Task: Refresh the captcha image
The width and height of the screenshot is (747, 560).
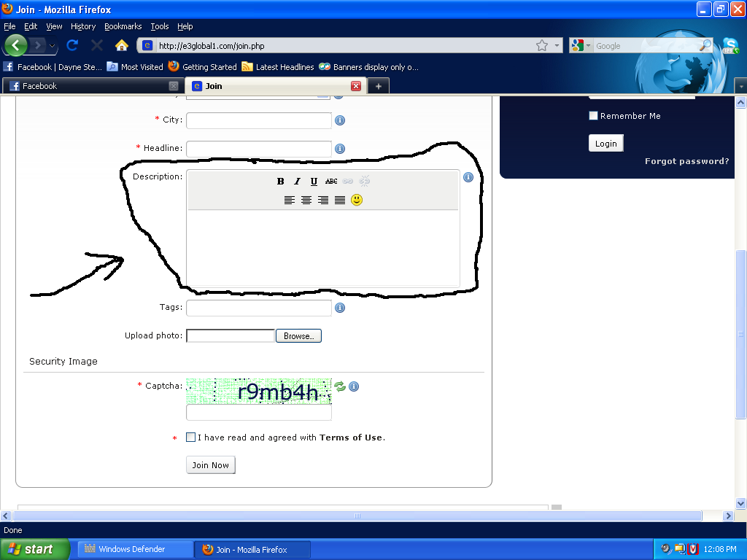Action: point(340,386)
